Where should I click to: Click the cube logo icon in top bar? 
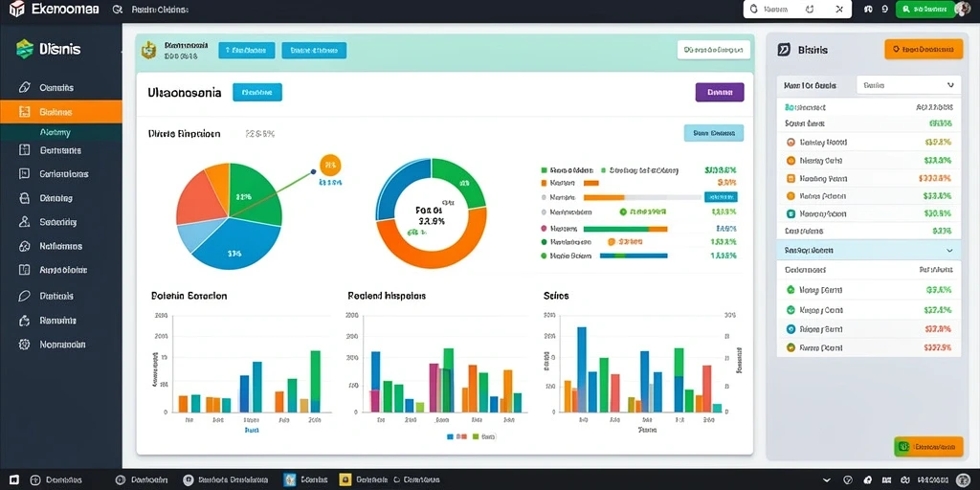click(x=16, y=9)
